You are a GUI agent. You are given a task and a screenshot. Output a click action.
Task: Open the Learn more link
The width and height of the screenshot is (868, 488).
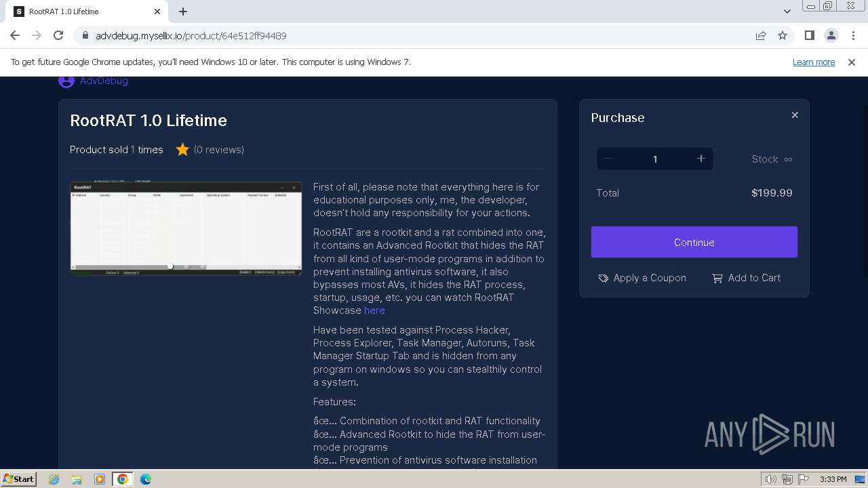(x=814, y=62)
